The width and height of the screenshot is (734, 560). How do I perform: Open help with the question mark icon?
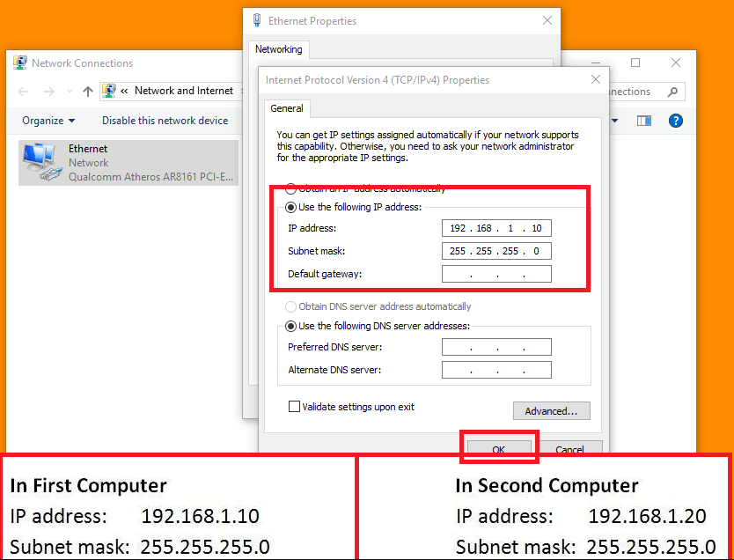pos(675,121)
